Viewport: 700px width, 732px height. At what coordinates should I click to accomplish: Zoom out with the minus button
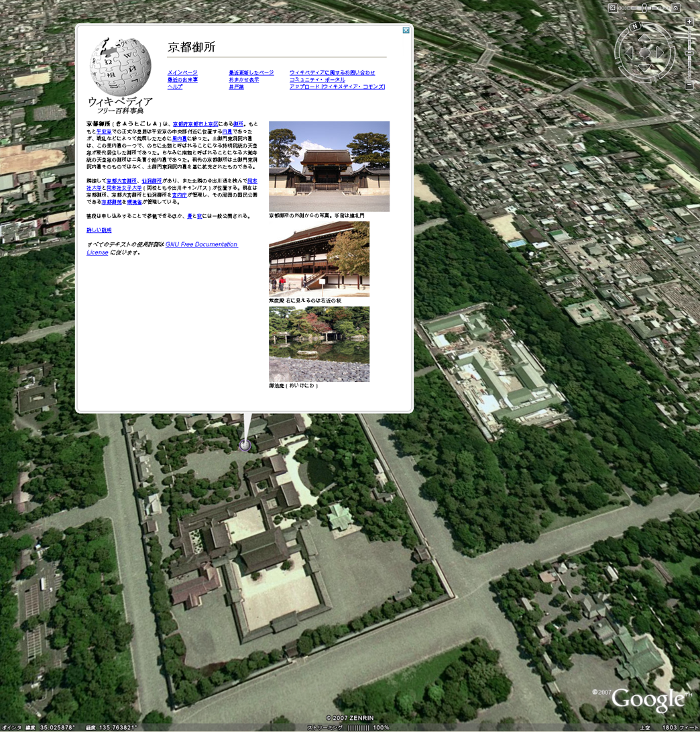click(689, 85)
